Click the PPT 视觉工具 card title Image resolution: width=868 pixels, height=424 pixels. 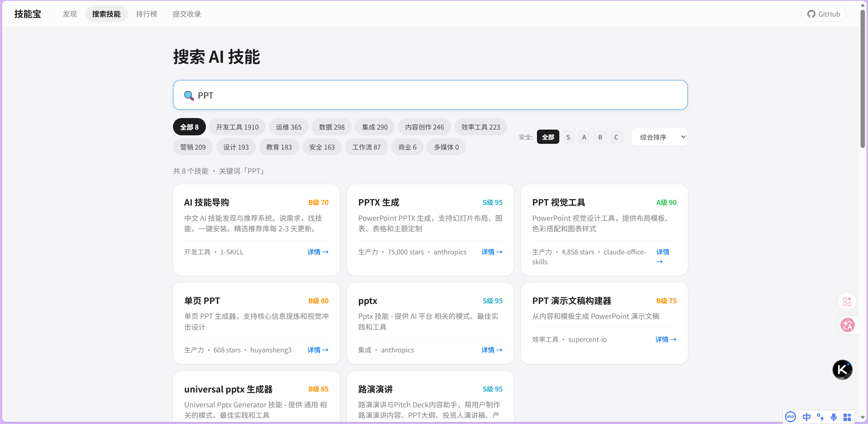click(559, 203)
